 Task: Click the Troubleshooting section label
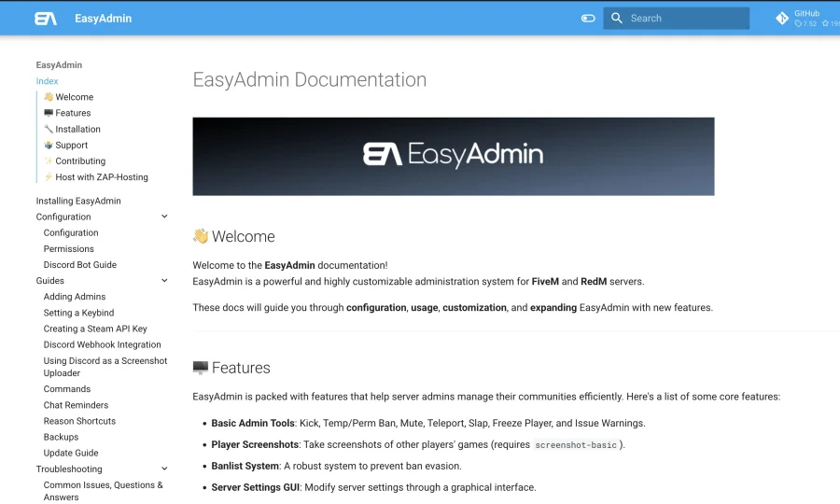69,469
